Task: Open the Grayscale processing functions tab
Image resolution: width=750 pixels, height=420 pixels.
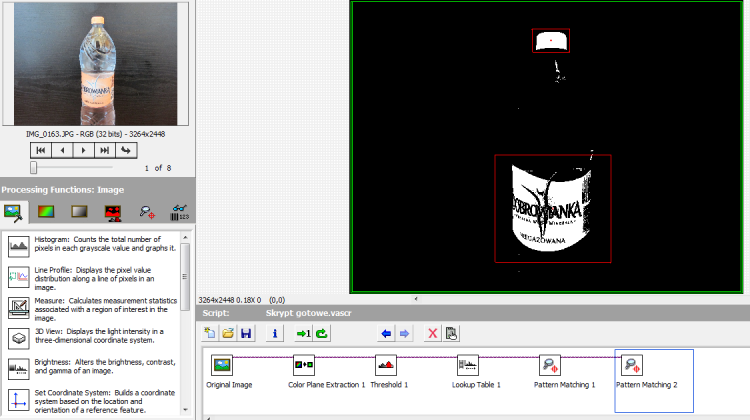Action: coord(79,211)
